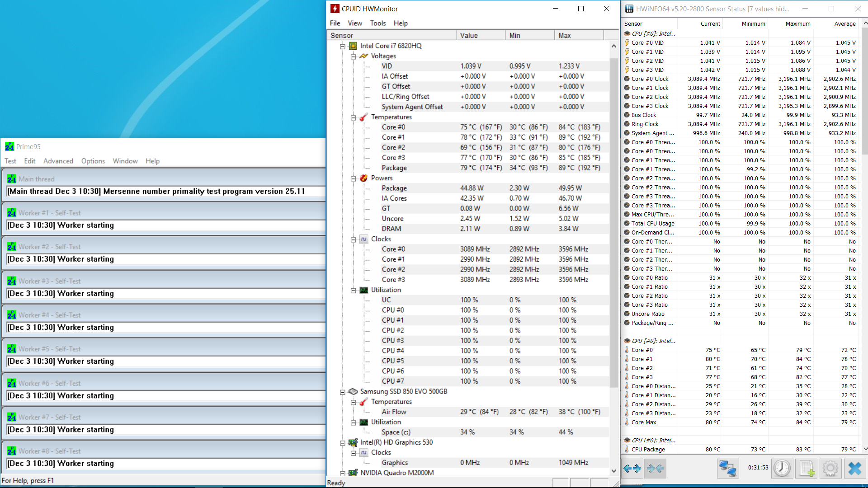Click HWMonitor title bar lightning icon
Viewport: 868px width, 488px height.
tap(335, 9)
